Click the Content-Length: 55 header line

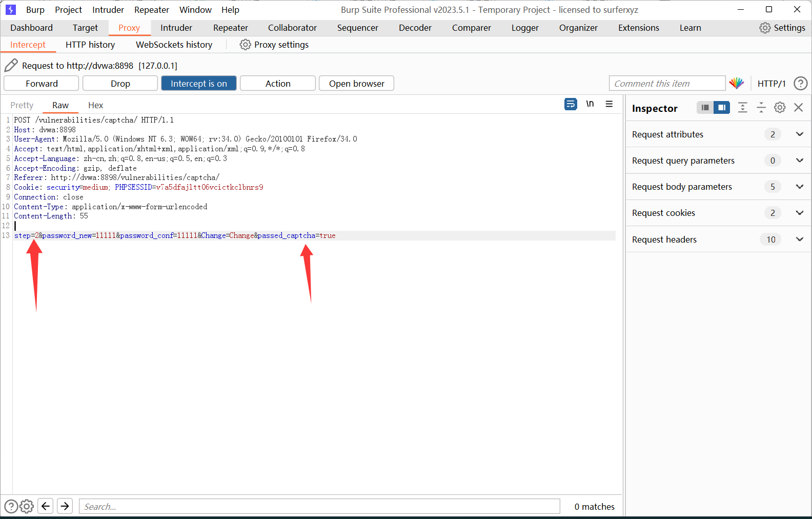(x=51, y=216)
